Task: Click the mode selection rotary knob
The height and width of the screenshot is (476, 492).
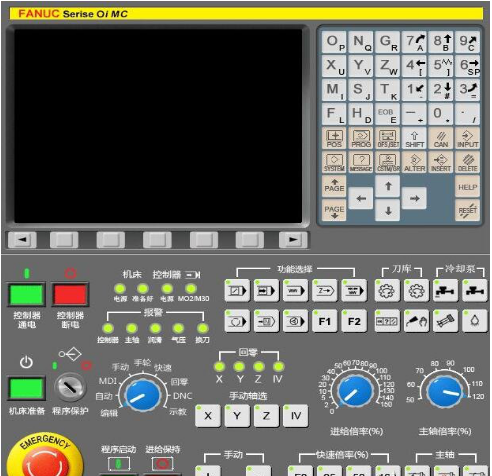Action: tap(142, 395)
